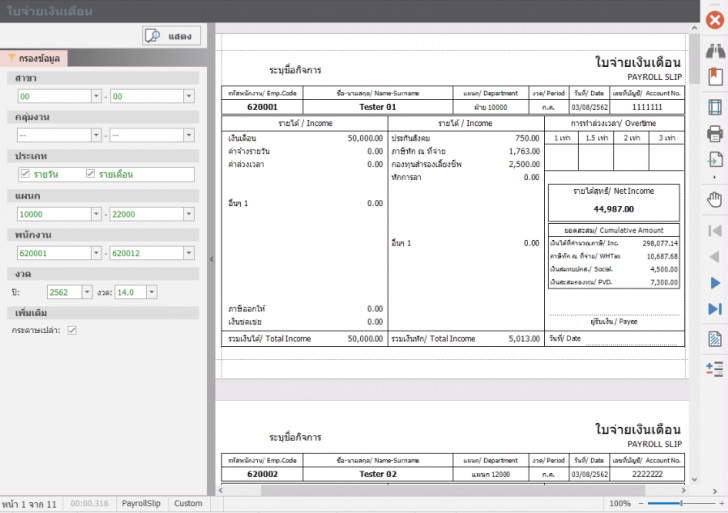The height and width of the screenshot is (513, 728).
Task: Click the Custom status bar button
Action: pyautogui.click(x=188, y=503)
